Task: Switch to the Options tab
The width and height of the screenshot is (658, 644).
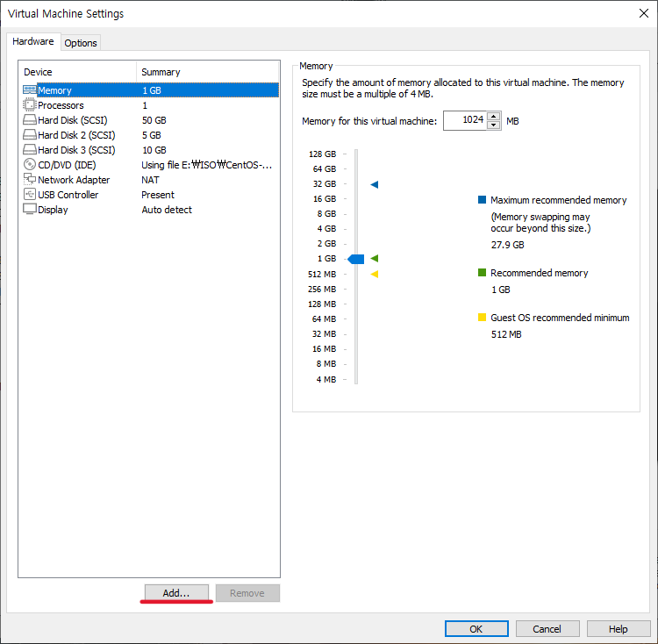Action: [x=81, y=43]
